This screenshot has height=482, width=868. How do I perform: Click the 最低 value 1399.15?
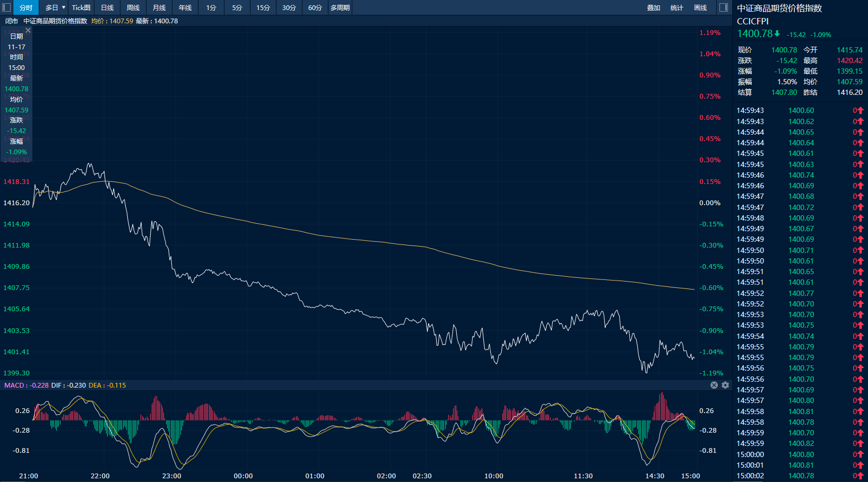(x=849, y=71)
